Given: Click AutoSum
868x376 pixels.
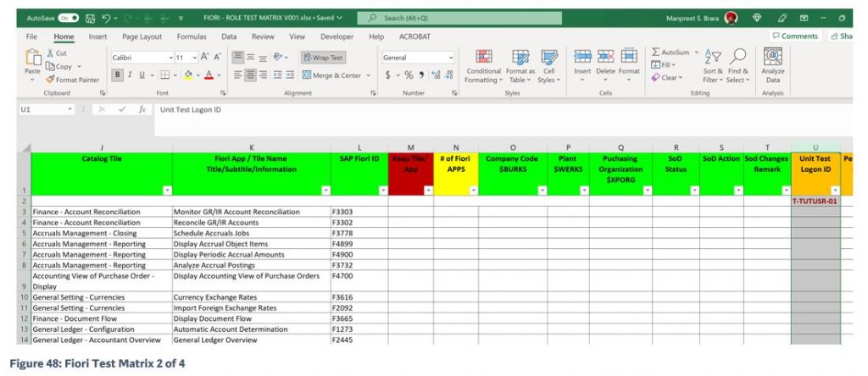Looking at the screenshot, I should pyautogui.click(x=671, y=52).
